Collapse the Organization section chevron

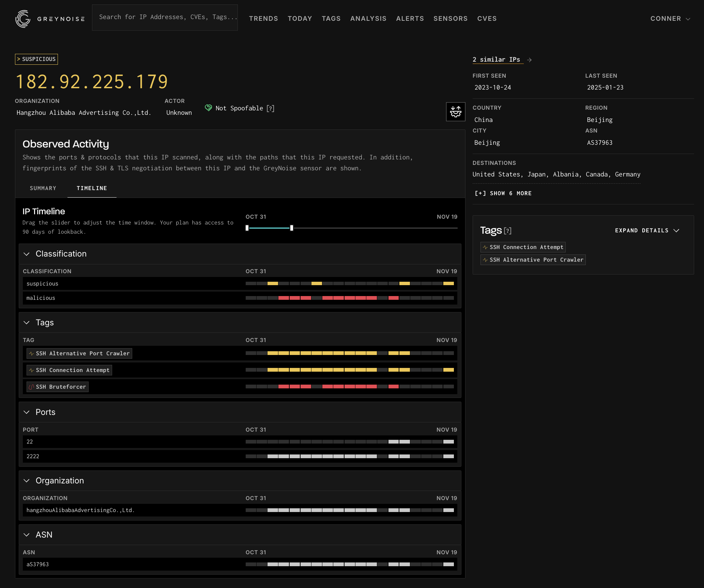pyautogui.click(x=27, y=481)
